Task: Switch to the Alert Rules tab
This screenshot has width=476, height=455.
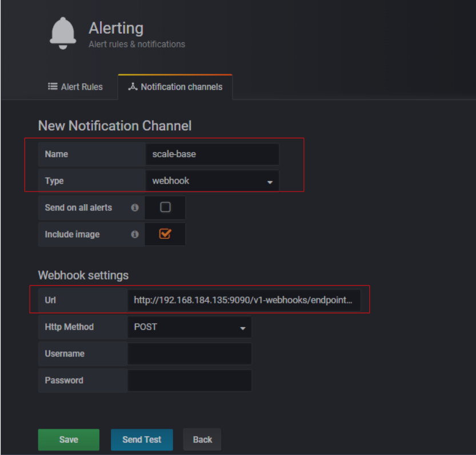Action: pyautogui.click(x=75, y=87)
